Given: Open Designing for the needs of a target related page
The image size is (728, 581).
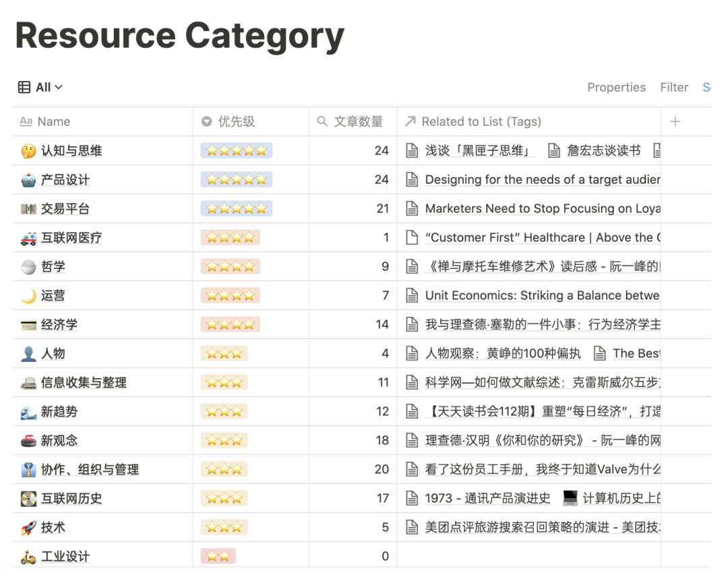Looking at the screenshot, I should click(533, 180).
